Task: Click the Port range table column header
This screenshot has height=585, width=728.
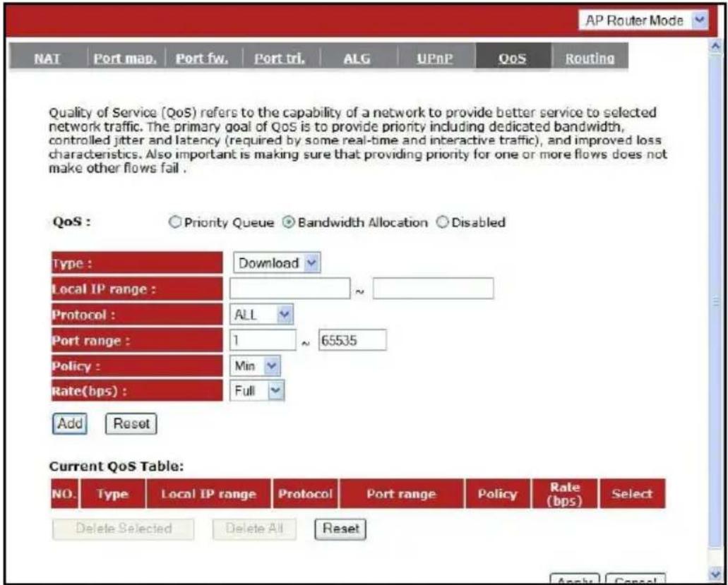Action: pos(402,494)
